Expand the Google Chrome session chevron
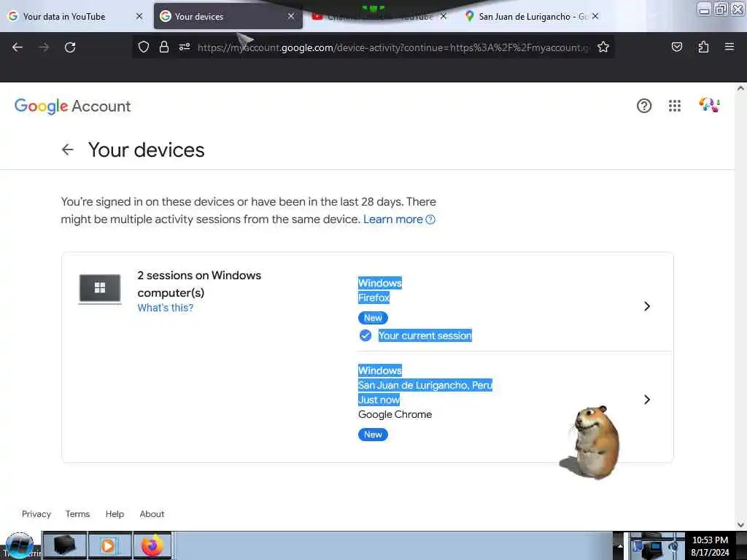 point(647,400)
